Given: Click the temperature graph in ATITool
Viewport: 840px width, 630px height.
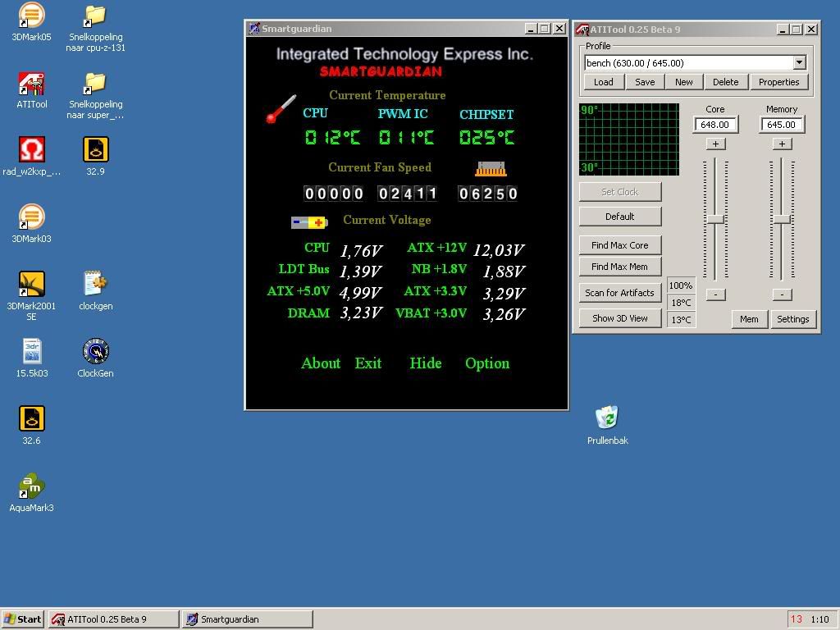Looking at the screenshot, I should (x=629, y=139).
